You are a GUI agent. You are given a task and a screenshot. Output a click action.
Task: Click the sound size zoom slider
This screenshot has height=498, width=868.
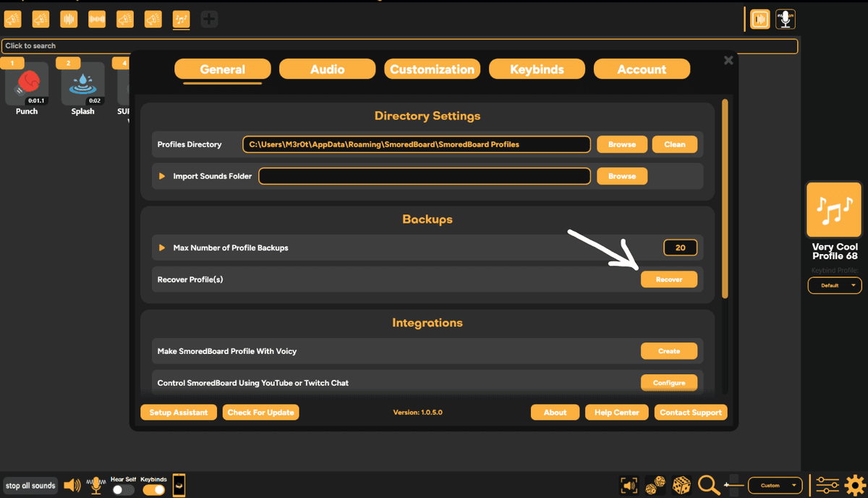733,485
